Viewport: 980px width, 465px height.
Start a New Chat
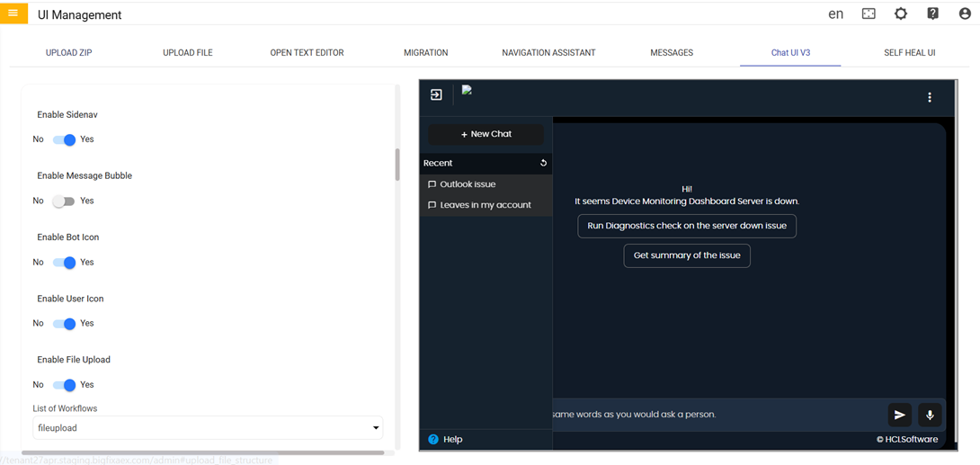point(486,134)
